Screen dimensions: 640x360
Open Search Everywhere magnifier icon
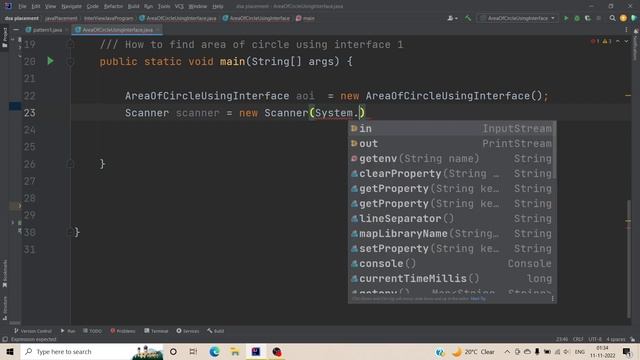coord(612,18)
